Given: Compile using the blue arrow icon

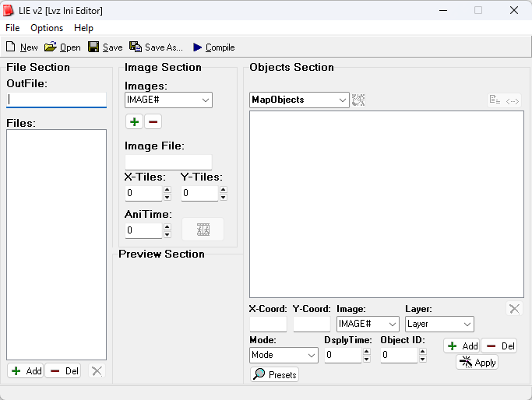Looking at the screenshot, I should [x=197, y=47].
